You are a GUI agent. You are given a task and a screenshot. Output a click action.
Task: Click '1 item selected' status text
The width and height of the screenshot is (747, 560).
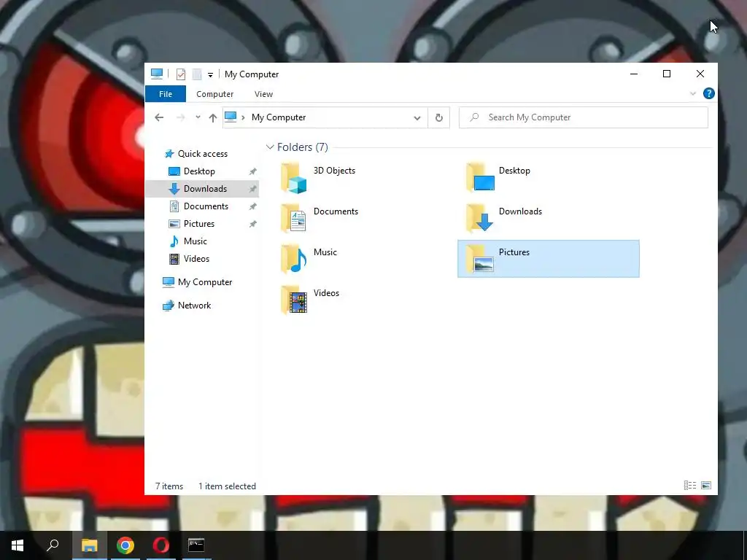[x=228, y=486]
